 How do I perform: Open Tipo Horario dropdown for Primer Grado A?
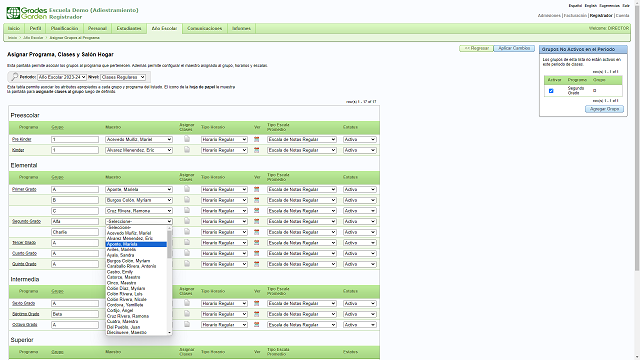click(224, 189)
